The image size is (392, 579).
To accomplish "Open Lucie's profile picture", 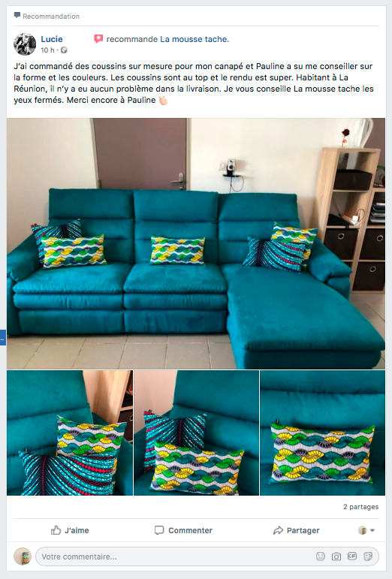I will pos(25,44).
